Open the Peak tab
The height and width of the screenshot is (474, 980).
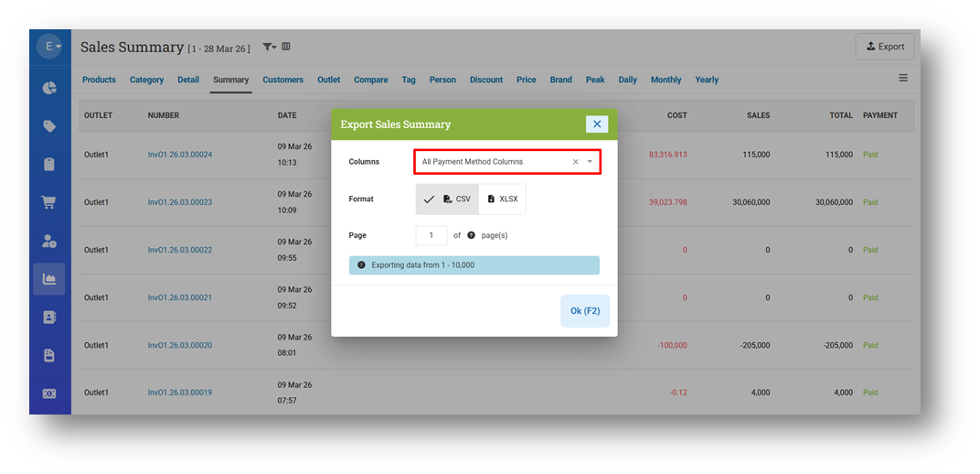(595, 80)
